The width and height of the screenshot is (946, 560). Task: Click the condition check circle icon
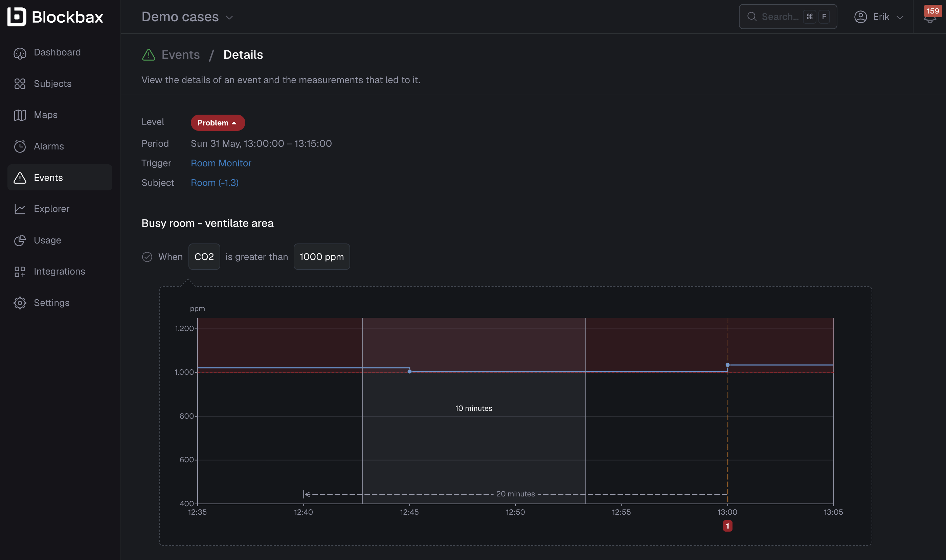pyautogui.click(x=147, y=257)
